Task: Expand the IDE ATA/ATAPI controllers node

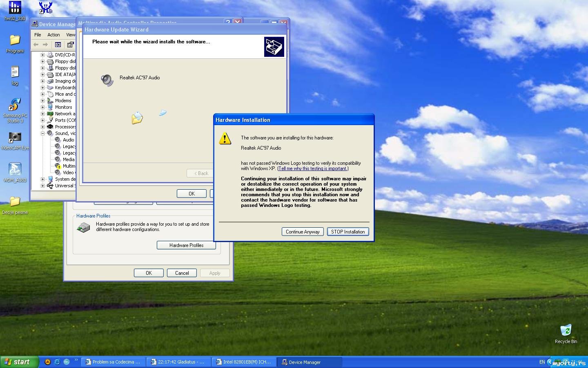Action: tap(42, 74)
